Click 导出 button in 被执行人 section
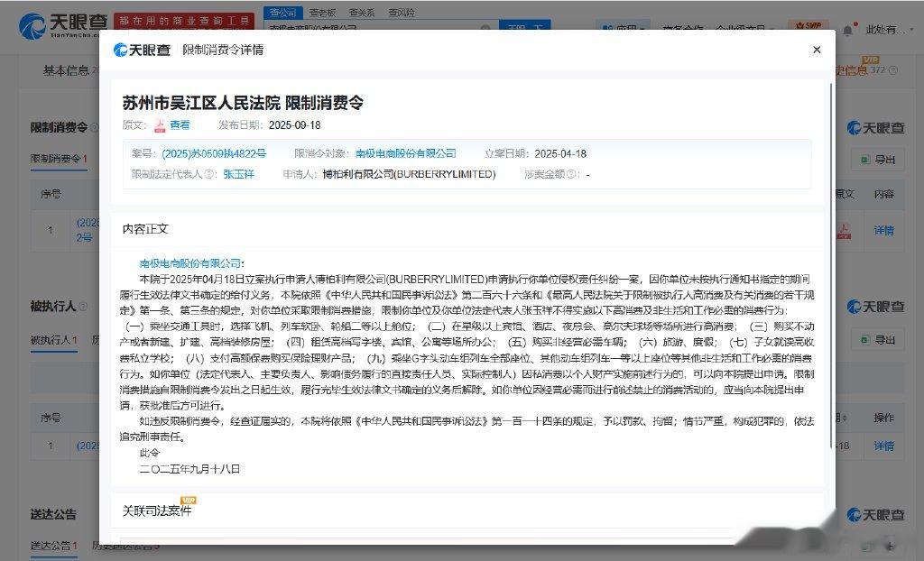This screenshot has height=561, width=924. click(x=877, y=340)
